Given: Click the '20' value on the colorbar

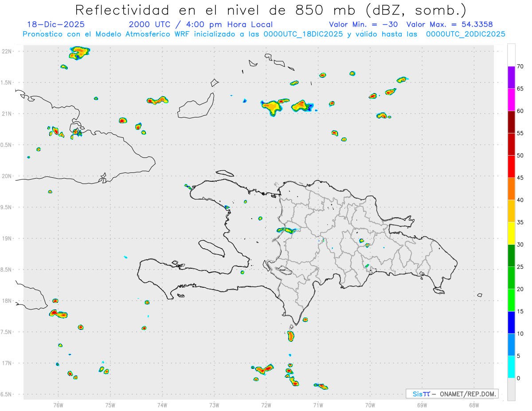Looking at the screenshot, I should coord(520,289).
